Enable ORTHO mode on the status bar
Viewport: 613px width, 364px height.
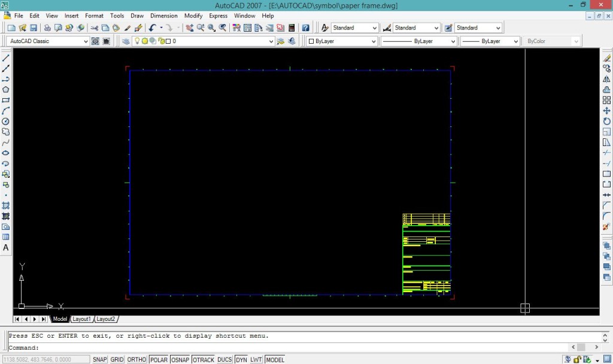point(136,359)
